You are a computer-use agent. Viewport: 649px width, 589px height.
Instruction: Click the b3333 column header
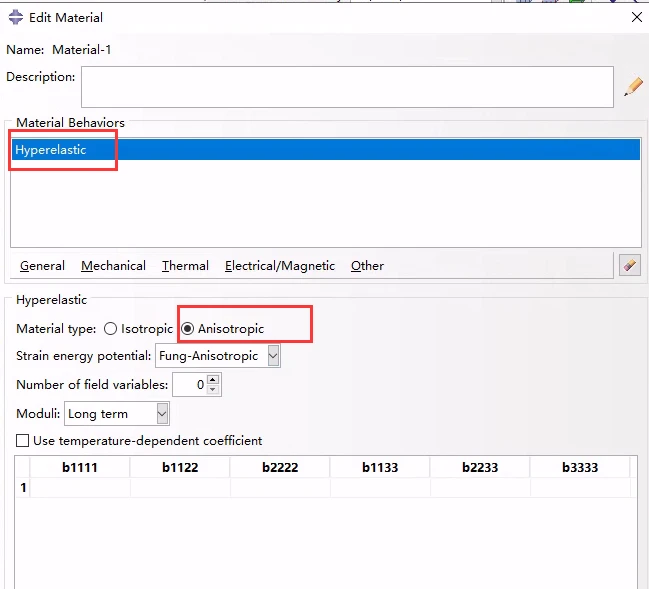(x=580, y=467)
